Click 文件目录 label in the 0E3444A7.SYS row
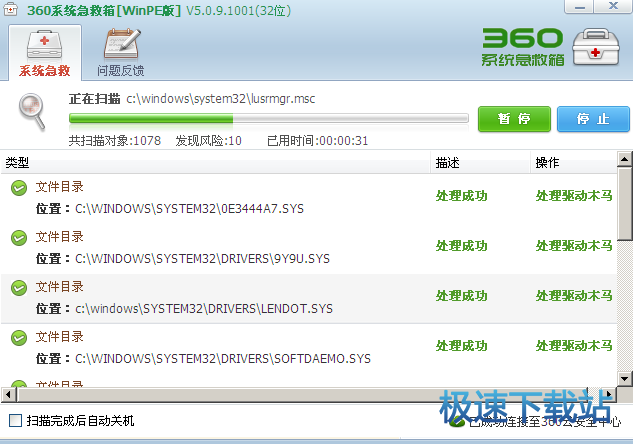 [59, 187]
